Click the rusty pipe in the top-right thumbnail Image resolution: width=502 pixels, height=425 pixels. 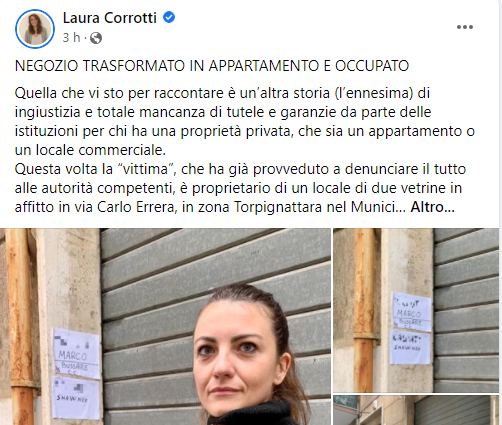(364, 310)
